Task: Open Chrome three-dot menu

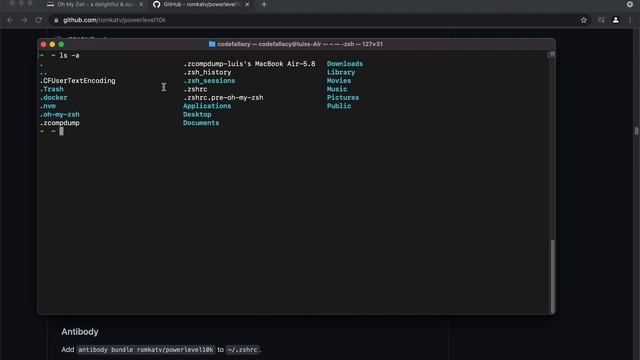Action: pyautogui.click(x=630, y=20)
